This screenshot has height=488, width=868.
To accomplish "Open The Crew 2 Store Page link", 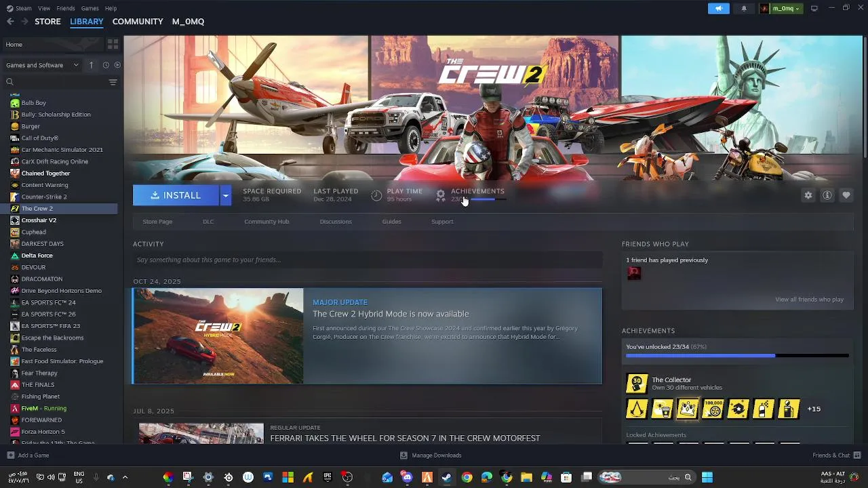I will tap(157, 222).
